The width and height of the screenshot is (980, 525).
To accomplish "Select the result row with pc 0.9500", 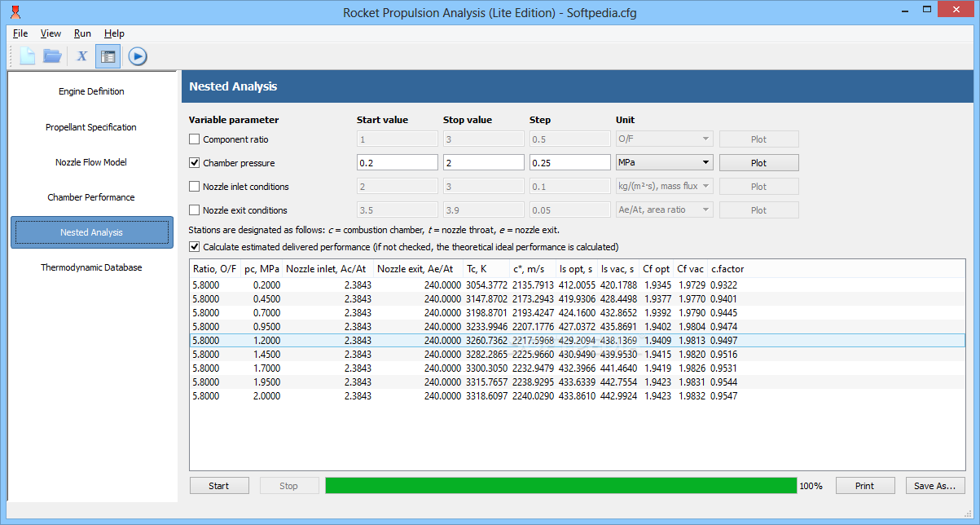I will (577, 327).
